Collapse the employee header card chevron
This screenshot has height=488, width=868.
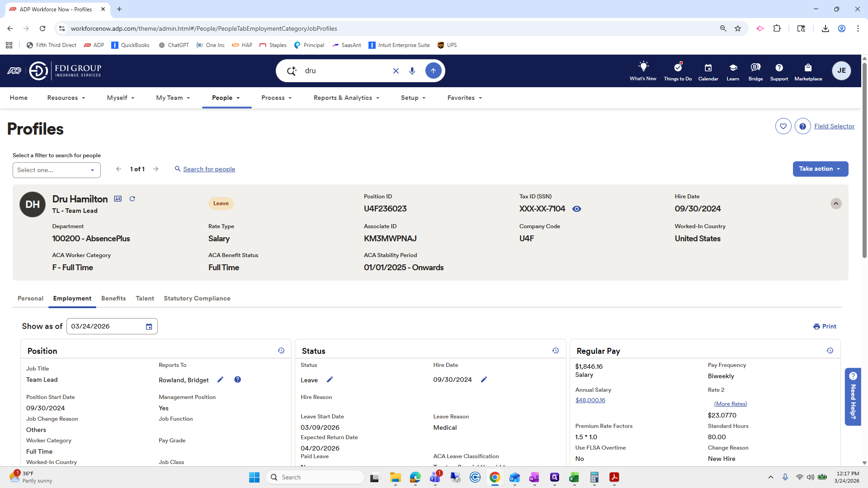coord(835,204)
